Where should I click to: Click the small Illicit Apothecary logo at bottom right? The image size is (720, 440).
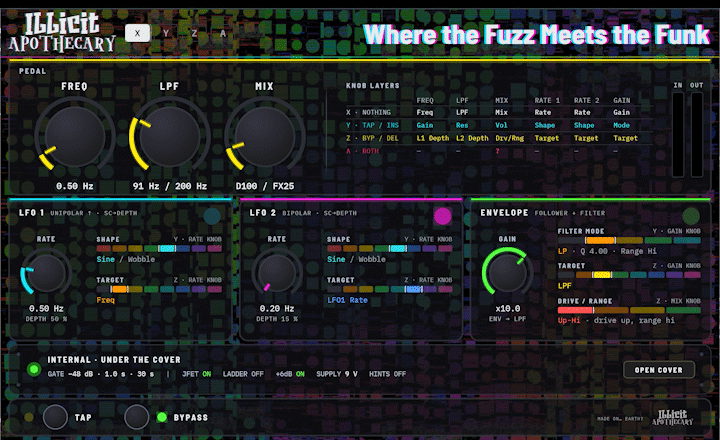[673, 417]
